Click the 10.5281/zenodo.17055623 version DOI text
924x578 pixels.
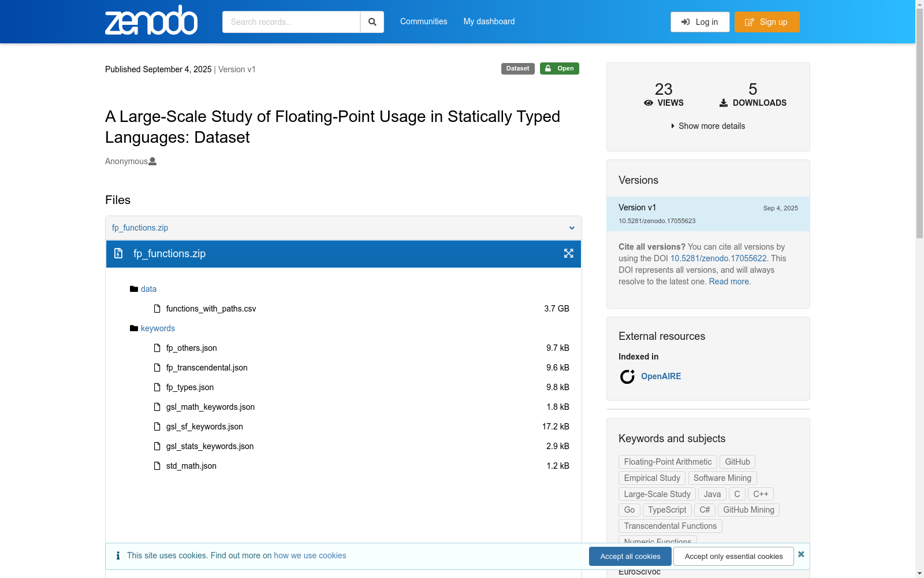[x=657, y=221]
